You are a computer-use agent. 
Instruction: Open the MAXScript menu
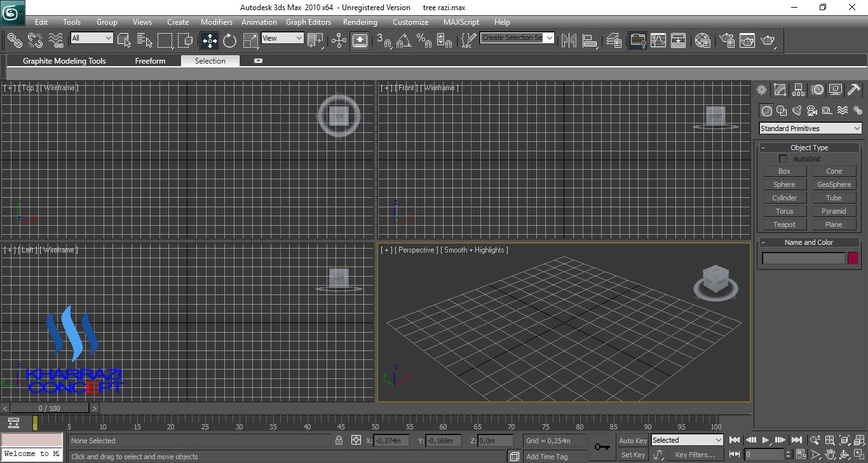coord(461,22)
